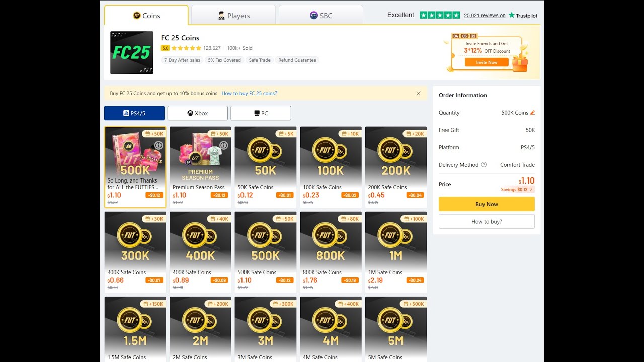644x362 pixels.
Task: Click the +400K gift badge on 4M card
Action: (348, 304)
